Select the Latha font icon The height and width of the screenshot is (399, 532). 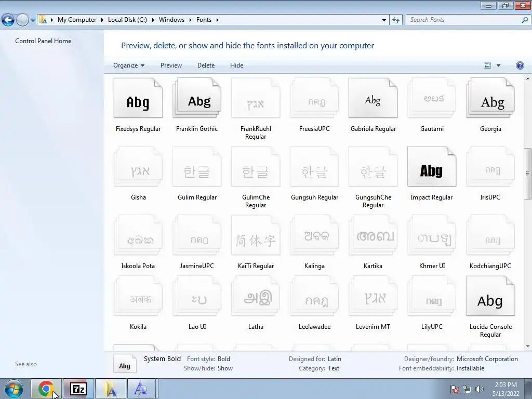click(256, 296)
